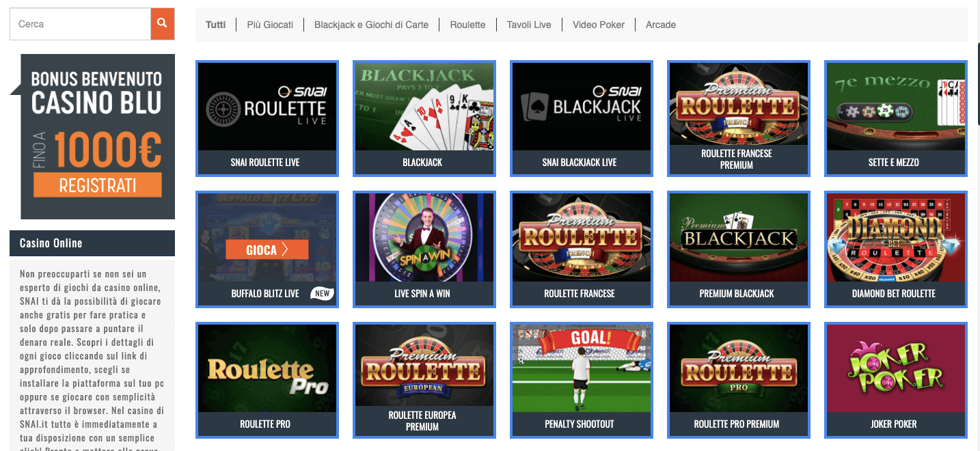980x451 pixels.
Task: Click the orange REGISTRATI bonus button
Action: (x=97, y=185)
